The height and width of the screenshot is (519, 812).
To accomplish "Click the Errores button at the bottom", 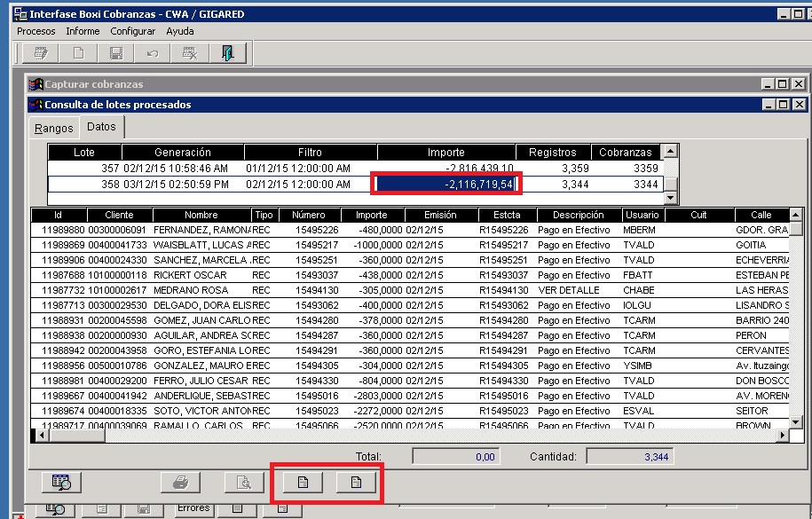I will (193, 507).
